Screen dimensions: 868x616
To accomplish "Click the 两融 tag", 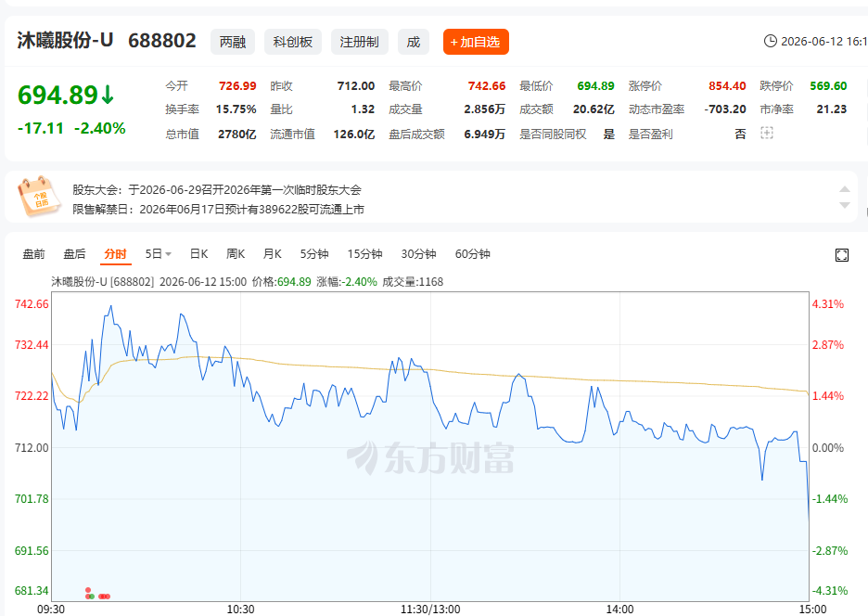I will click(x=233, y=42).
